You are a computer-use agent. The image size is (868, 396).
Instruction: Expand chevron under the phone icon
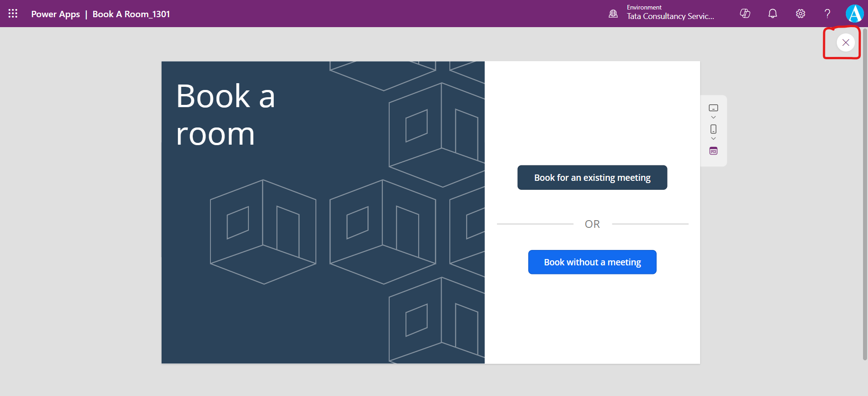713,139
